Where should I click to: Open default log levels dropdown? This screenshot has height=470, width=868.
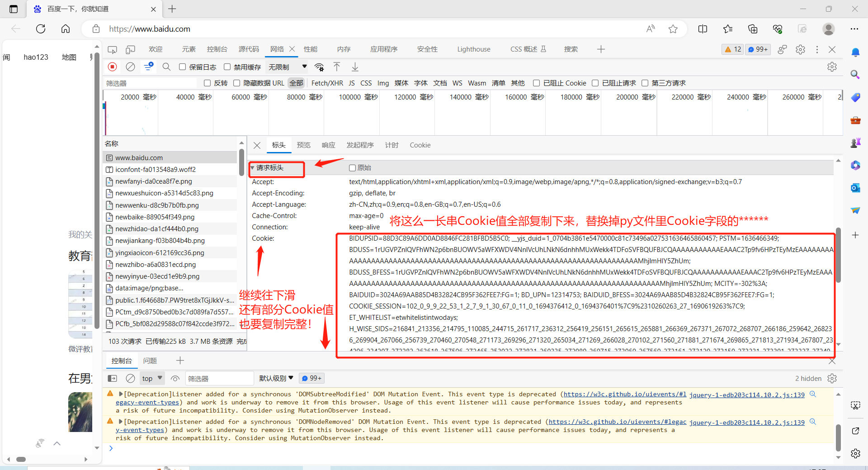[276, 378]
